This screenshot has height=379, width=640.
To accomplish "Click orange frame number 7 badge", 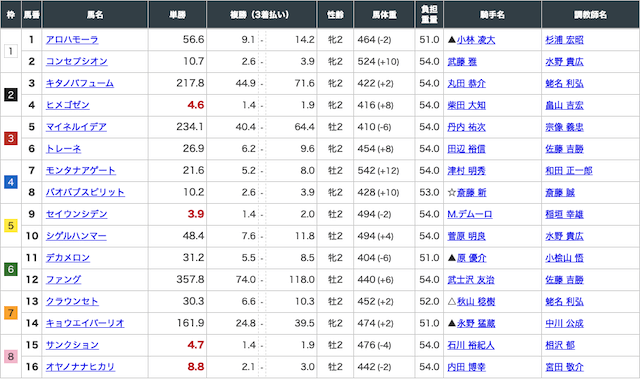I will click(11, 313).
